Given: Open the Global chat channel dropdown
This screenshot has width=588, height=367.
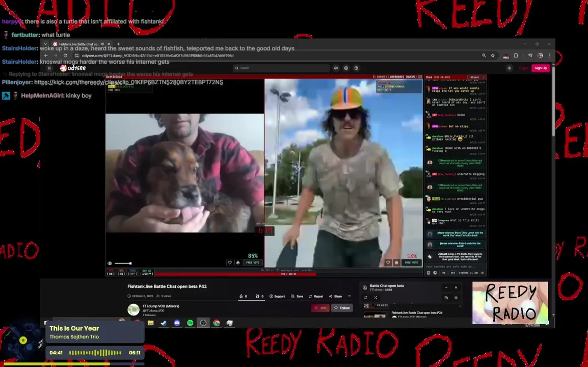Looking at the screenshot, I should pyautogui.click(x=476, y=77).
